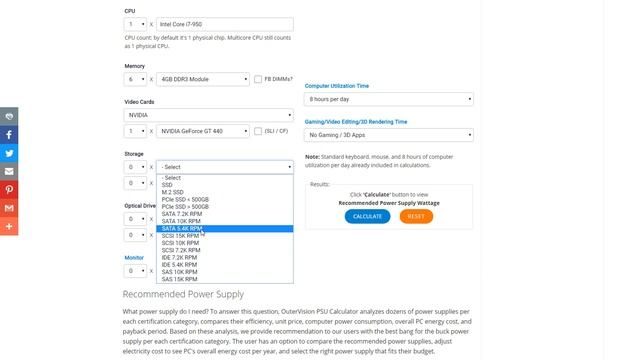Share page via Facebook sidebar icon
Screen dimensions: 640x360
coord(9,135)
